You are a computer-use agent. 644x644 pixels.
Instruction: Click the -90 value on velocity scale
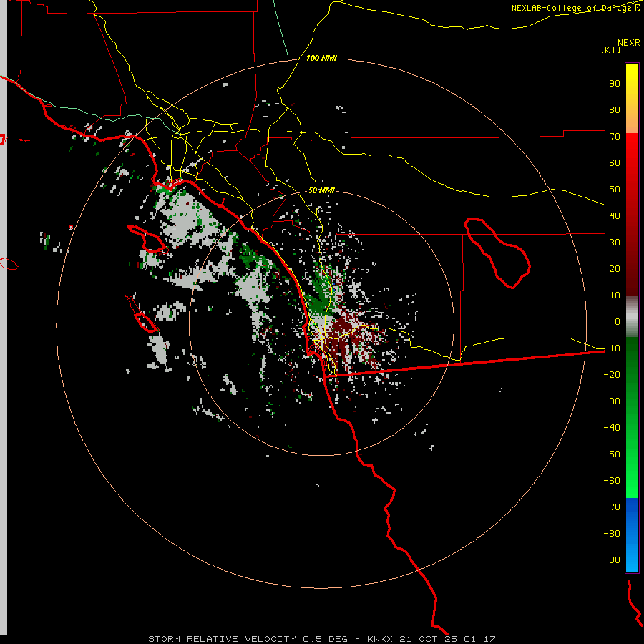(612, 560)
